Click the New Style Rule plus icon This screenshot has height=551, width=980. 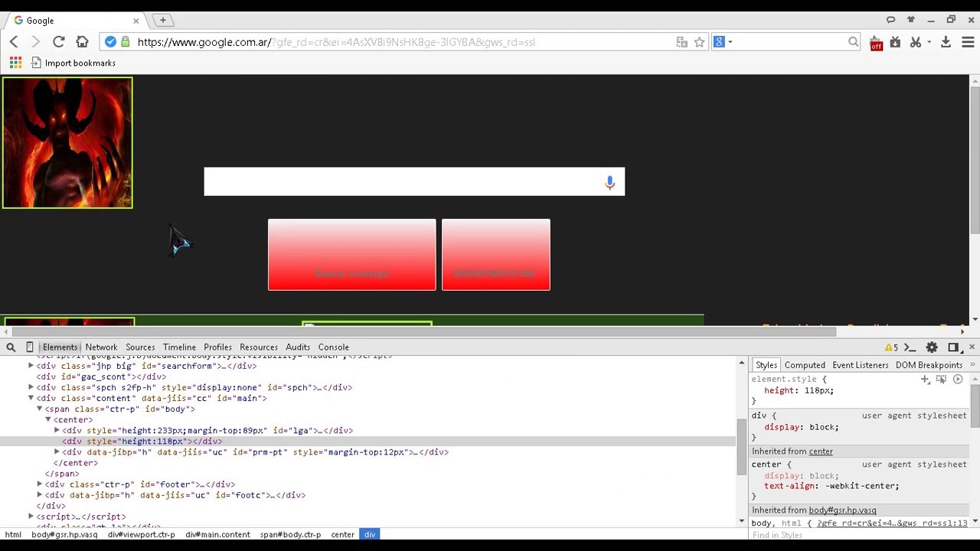[x=925, y=380]
